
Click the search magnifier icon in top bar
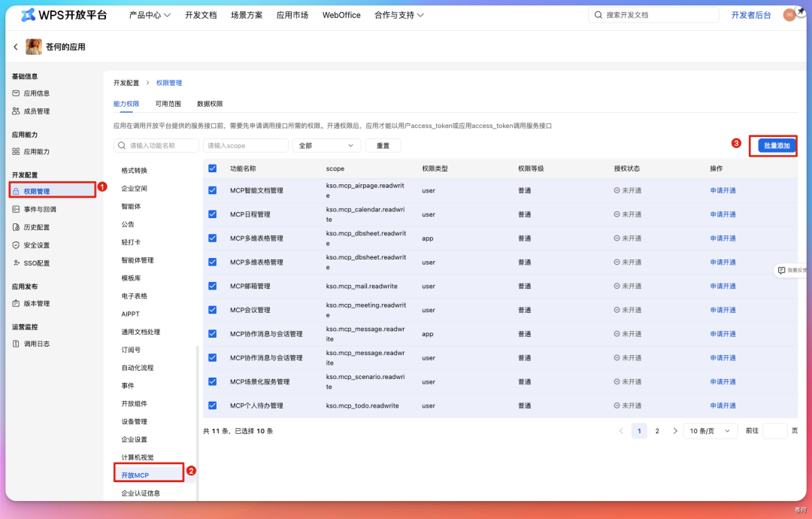coord(598,15)
